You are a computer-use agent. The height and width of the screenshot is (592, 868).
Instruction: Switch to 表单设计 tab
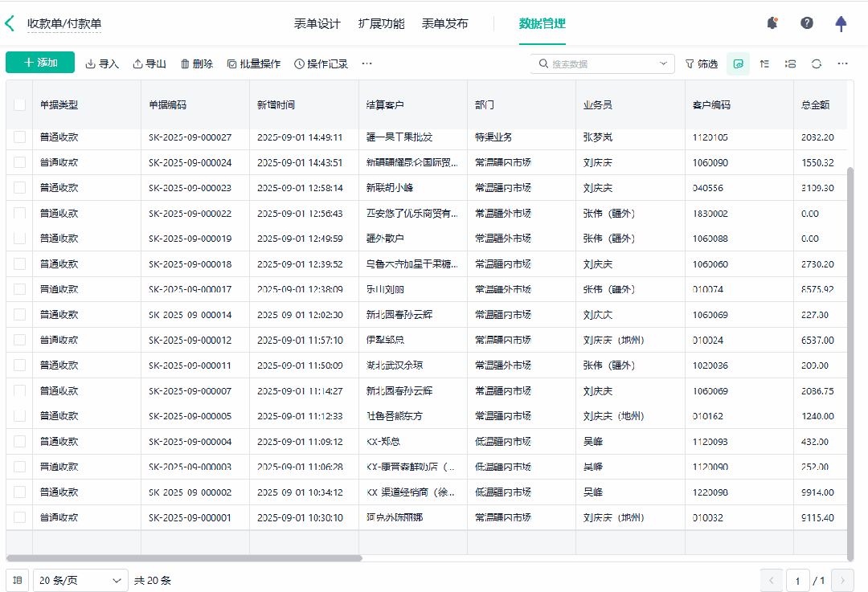click(x=317, y=24)
